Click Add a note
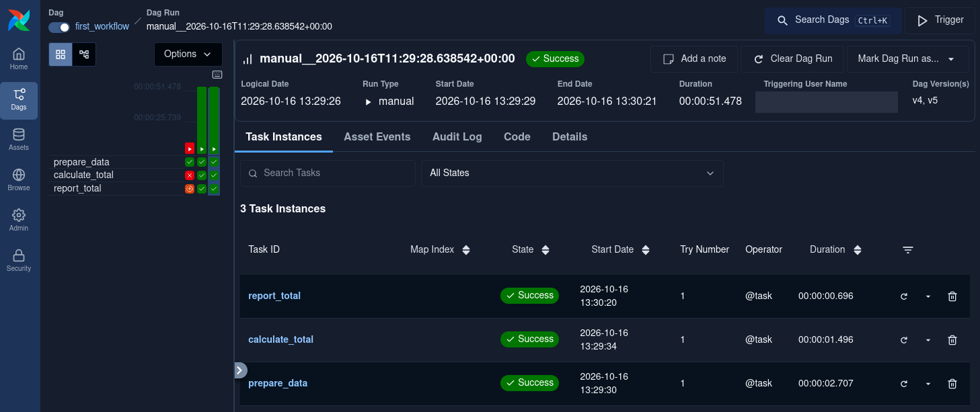 tap(694, 59)
